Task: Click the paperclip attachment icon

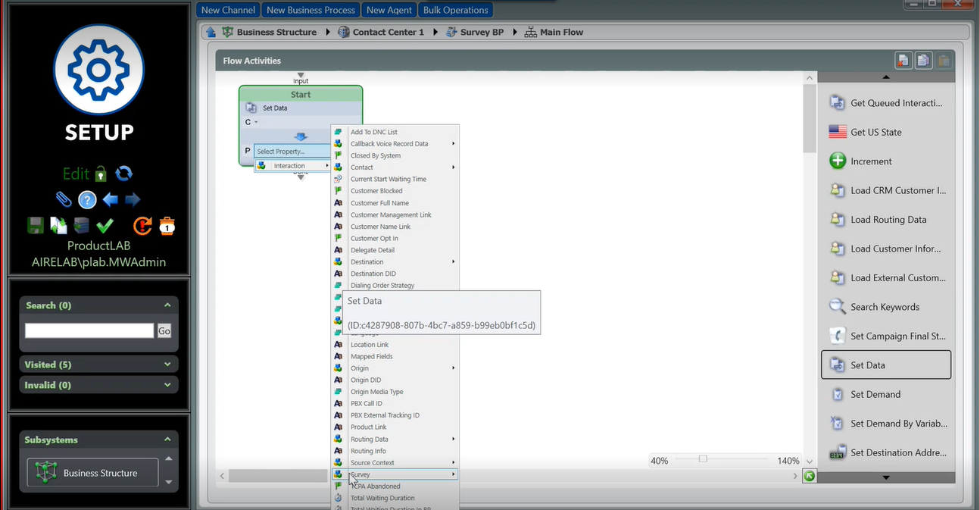Action: click(x=64, y=199)
